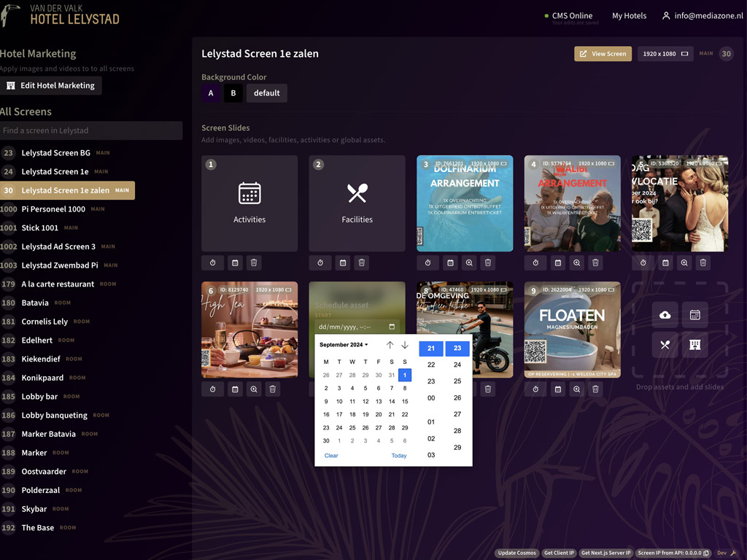Set timer for Floaten slide
The height and width of the screenshot is (560, 747).
coord(535,389)
